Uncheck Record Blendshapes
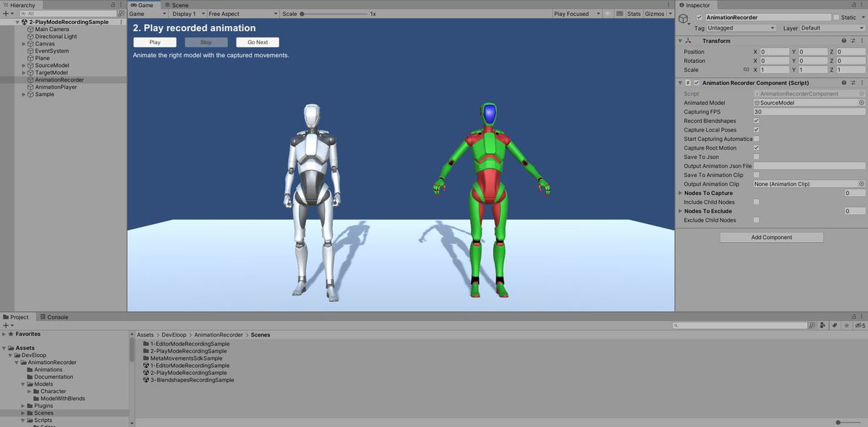 [x=757, y=121]
